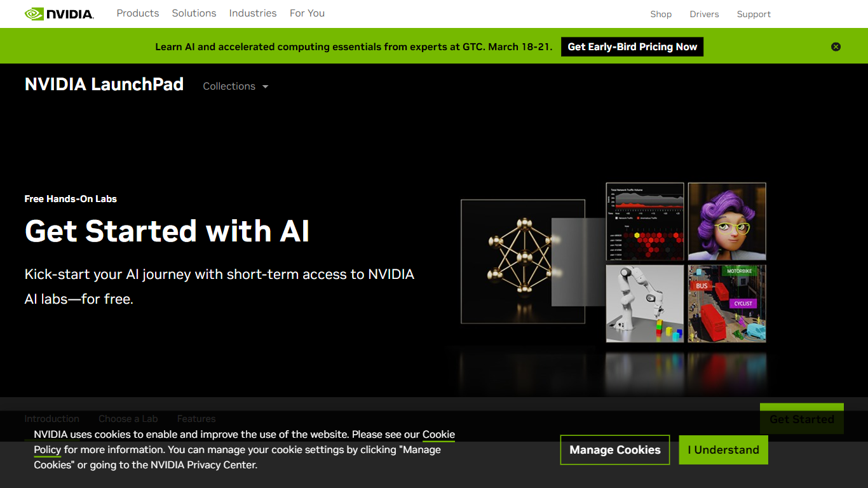Open the Industries menu
The width and height of the screenshot is (868, 488).
[x=253, y=13]
